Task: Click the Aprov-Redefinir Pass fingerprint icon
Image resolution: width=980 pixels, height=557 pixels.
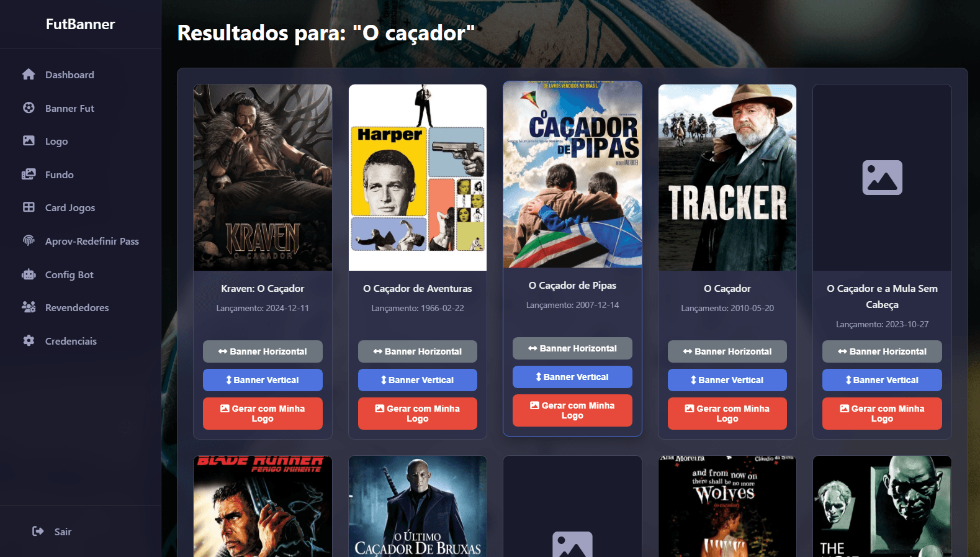Action: tap(29, 240)
